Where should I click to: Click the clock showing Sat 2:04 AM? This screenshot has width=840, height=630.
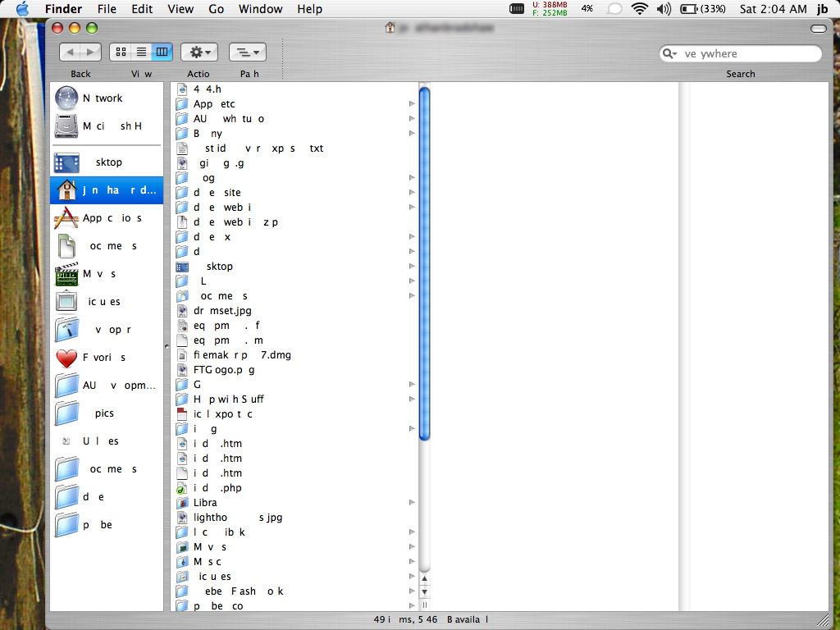(773, 8)
